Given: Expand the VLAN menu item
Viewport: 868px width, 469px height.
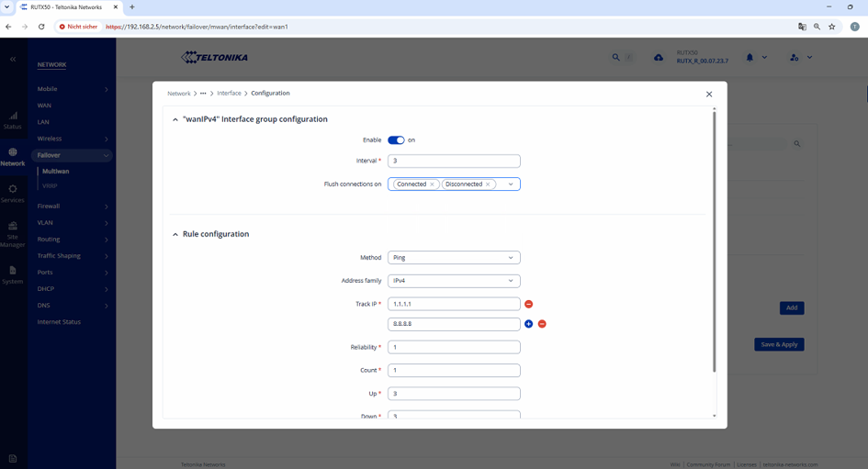Looking at the screenshot, I should [72, 223].
